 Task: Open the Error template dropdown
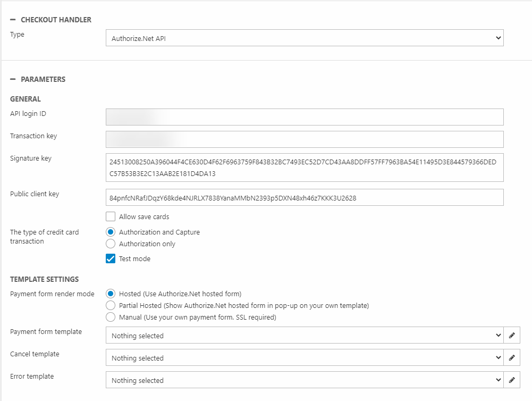(304, 380)
